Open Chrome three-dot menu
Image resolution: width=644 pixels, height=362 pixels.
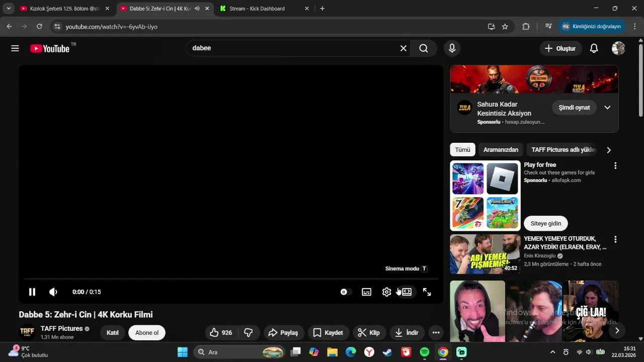[x=635, y=27]
